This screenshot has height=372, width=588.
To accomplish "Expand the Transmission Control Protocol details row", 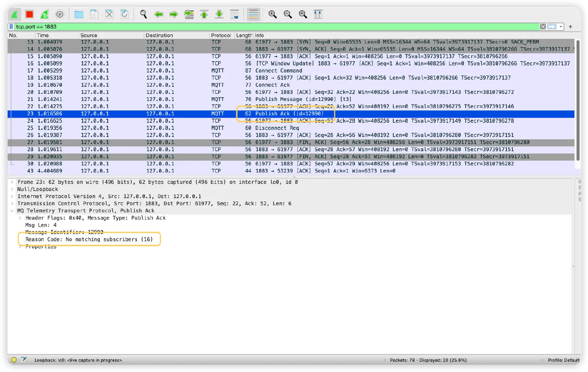I will click(12, 203).
